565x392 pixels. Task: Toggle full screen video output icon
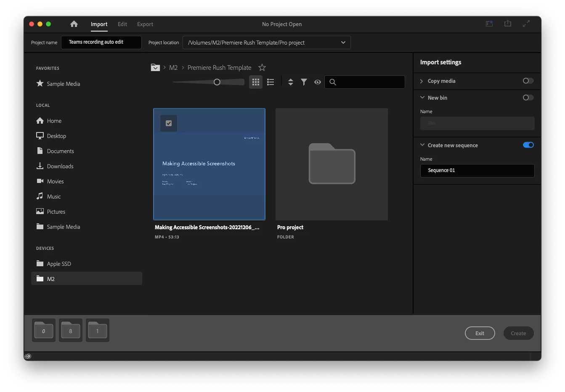point(526,24)
